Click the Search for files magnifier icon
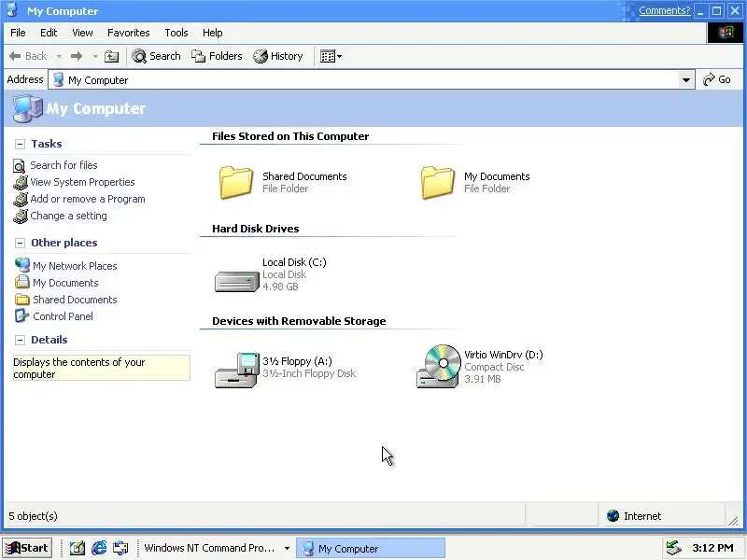747x560 pixels. tap(20, 166)
